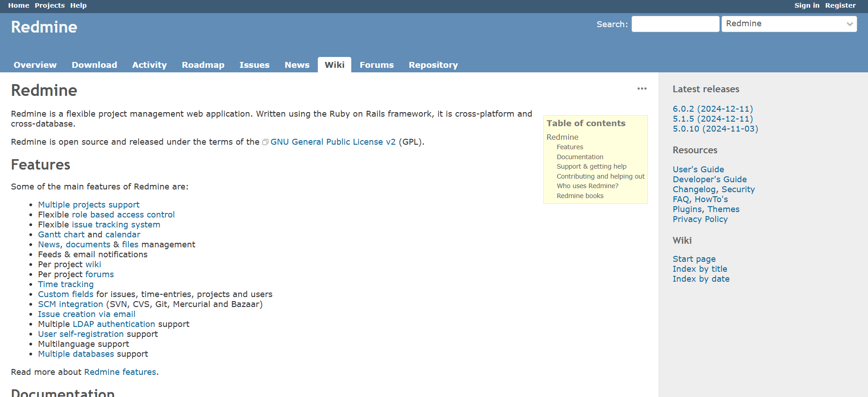Click the files link
868x397 pixels.
tap(130, 245)
